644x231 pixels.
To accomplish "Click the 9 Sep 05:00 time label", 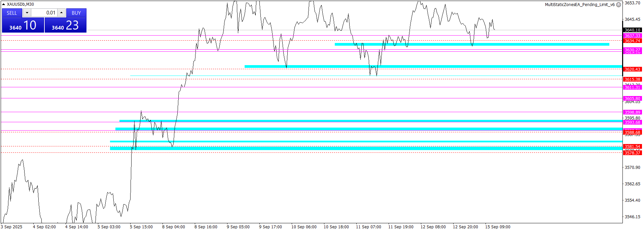I will (x=238, y=227).
